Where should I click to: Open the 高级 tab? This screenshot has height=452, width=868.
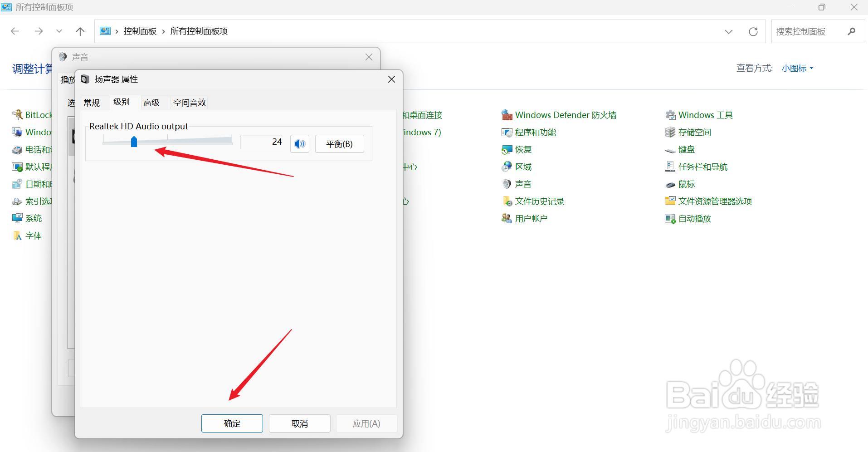click(151, 103)
